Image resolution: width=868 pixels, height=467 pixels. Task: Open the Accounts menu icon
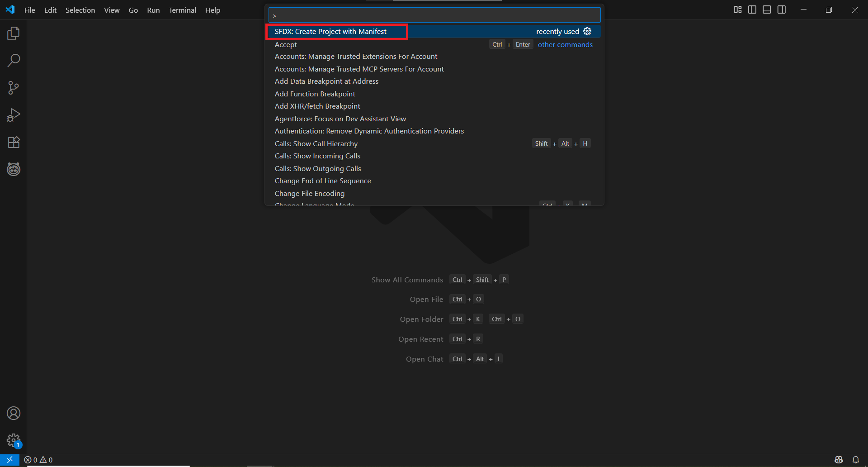(14, 413)
